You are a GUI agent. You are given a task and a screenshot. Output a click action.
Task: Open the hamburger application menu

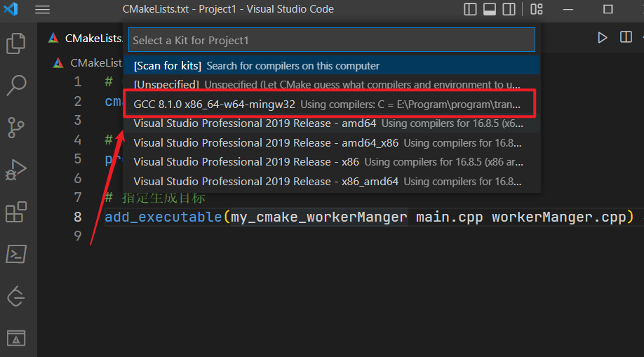pos(42,9)
